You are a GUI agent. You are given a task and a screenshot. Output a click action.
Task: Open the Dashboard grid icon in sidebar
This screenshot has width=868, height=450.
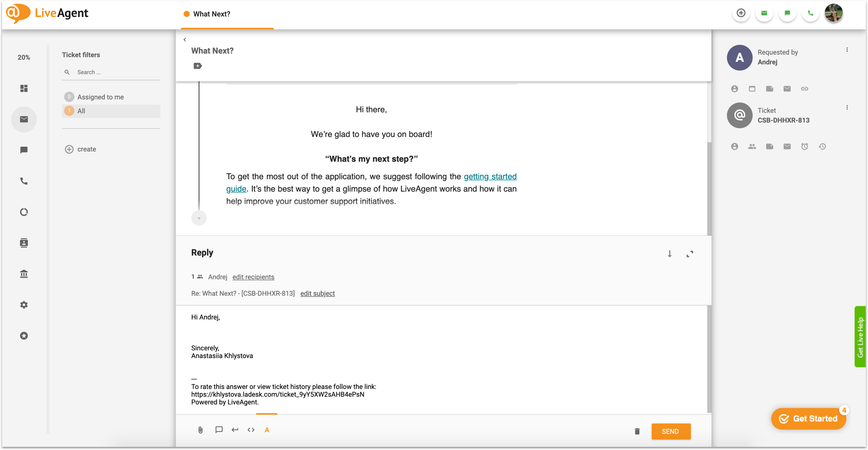click(x=24, y=88)
